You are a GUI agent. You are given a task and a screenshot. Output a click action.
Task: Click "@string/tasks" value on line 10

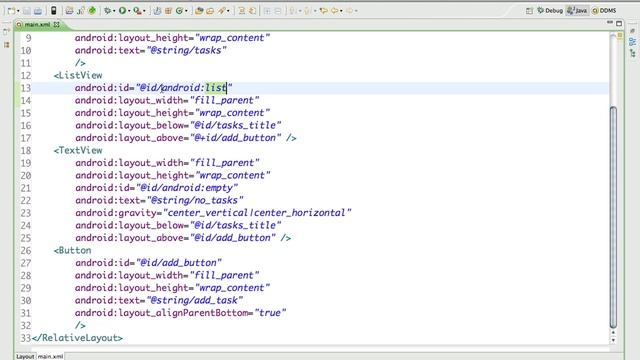point(187,50)
